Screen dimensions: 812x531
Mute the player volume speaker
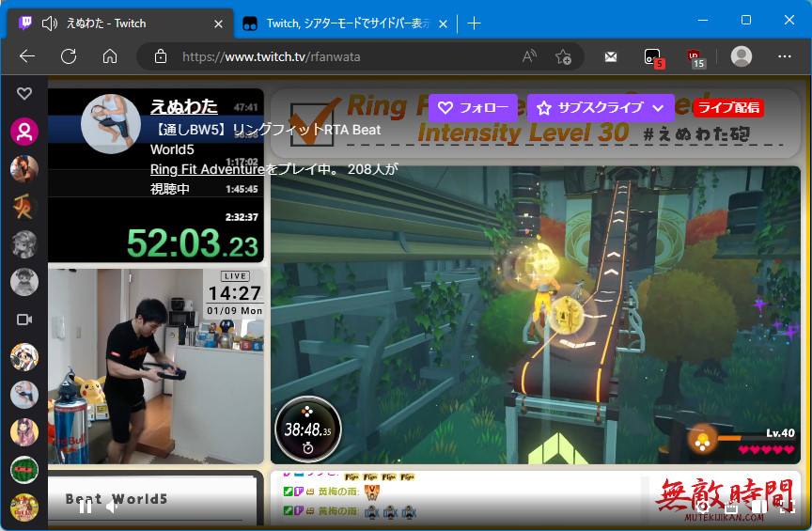(113, 507)
